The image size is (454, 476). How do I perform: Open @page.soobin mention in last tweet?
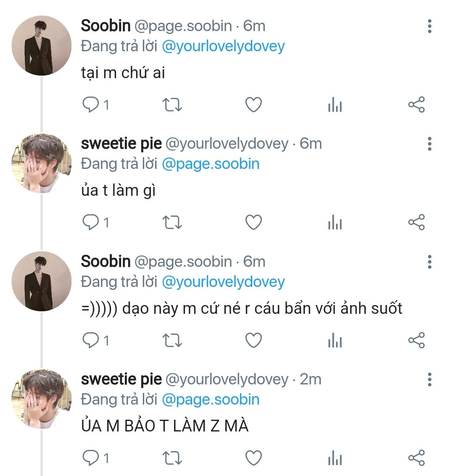pos(211,399)
